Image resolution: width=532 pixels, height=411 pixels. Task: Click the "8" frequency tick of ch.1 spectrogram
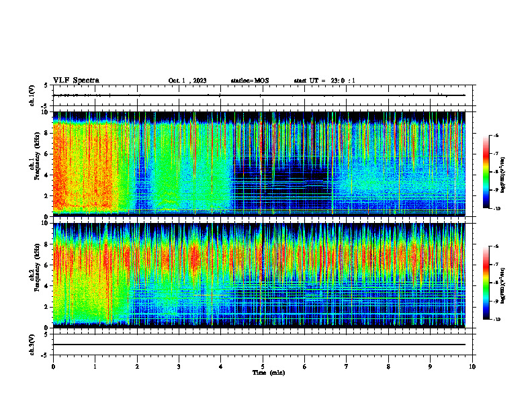(x=46, y=133)
